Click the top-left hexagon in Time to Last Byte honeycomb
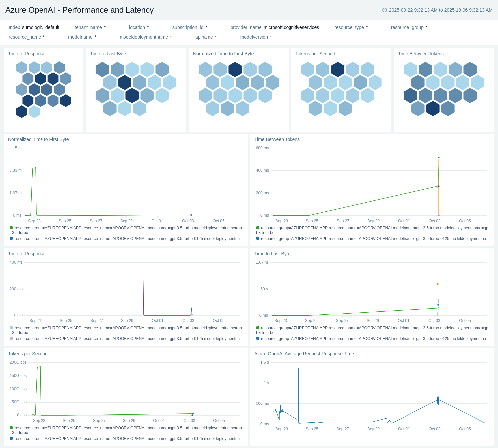 click(x=102, y=69)
